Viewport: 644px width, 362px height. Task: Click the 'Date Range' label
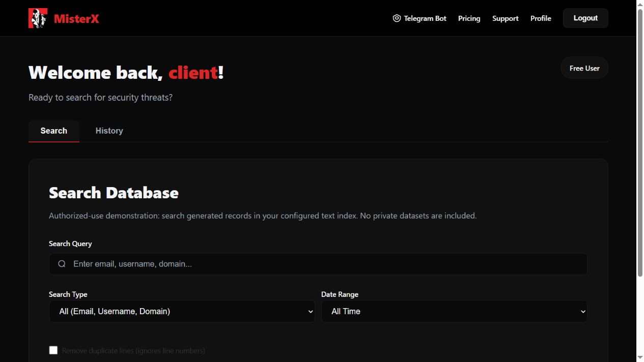click(340, 294)
